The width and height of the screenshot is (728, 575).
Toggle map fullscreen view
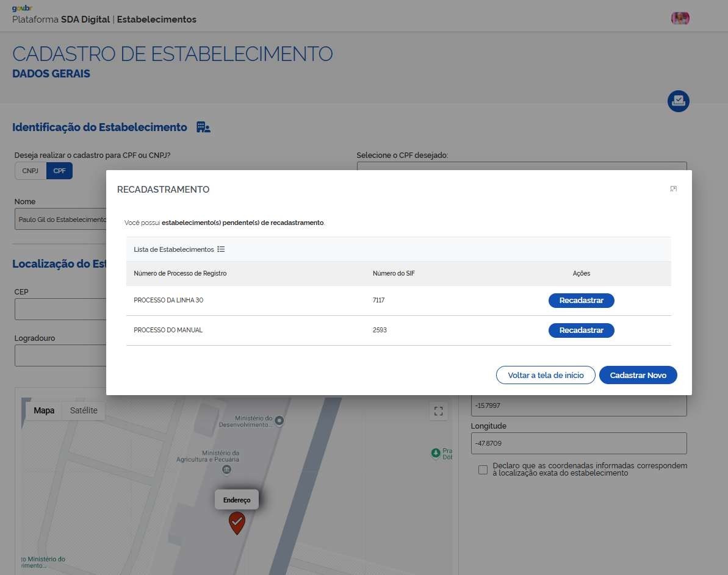click(438, 411)
